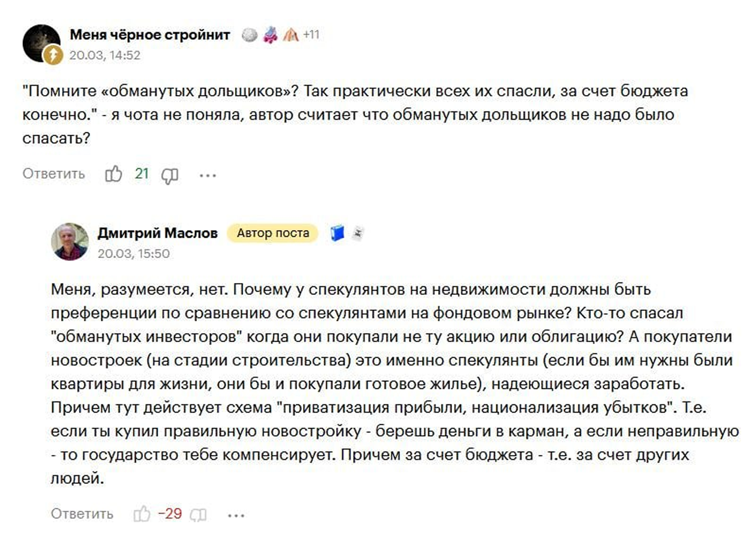Open Дмитрий Маслов's profile via name
Screen dimensions: 756x551
click(158, 233)
